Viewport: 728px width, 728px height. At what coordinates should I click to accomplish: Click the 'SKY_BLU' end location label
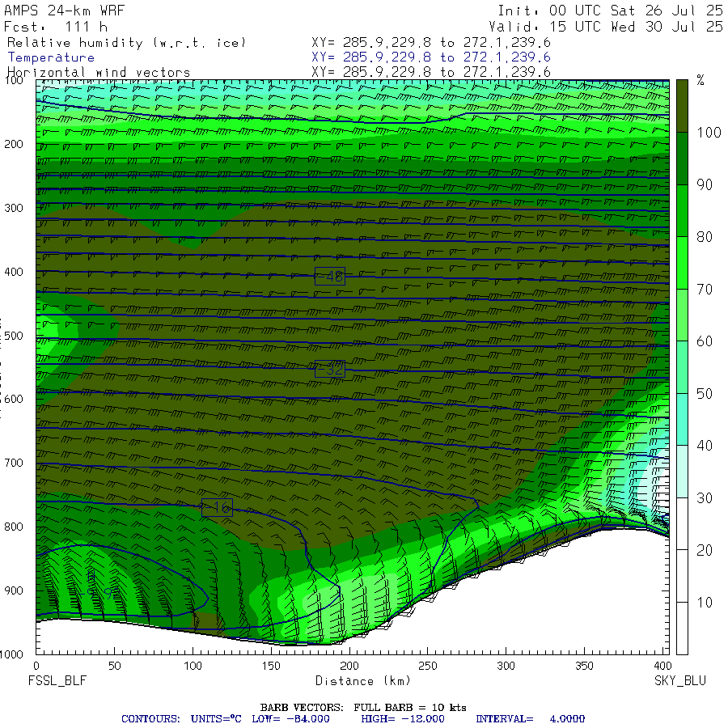click(679, 680)
